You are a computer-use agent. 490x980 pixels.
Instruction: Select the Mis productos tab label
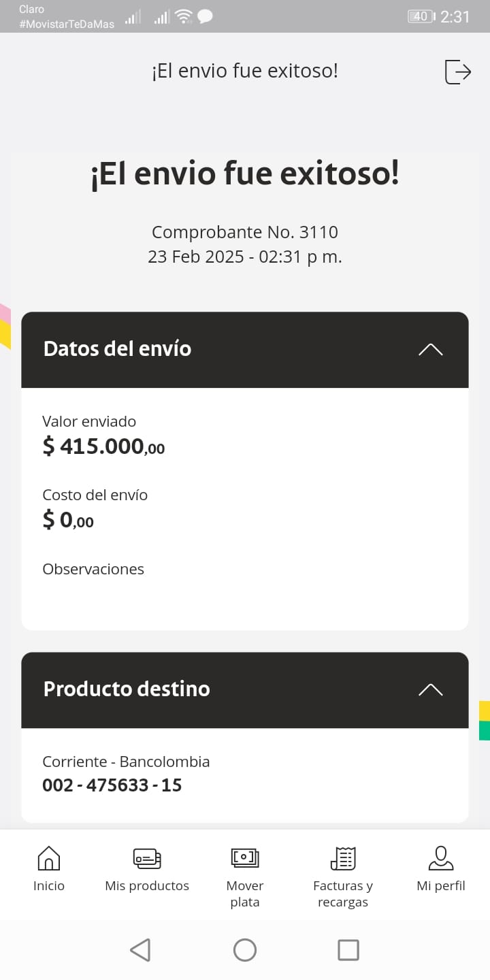(x=147, y=886)
